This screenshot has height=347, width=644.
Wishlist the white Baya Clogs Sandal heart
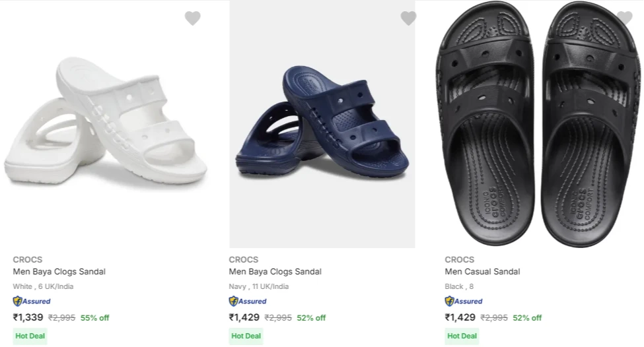click(x=192, y=18)
